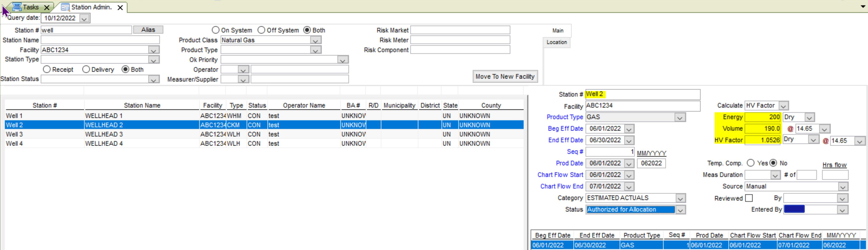Close the Station Admin tab
The width and height of the screenshot is (868, 250).
120,7
